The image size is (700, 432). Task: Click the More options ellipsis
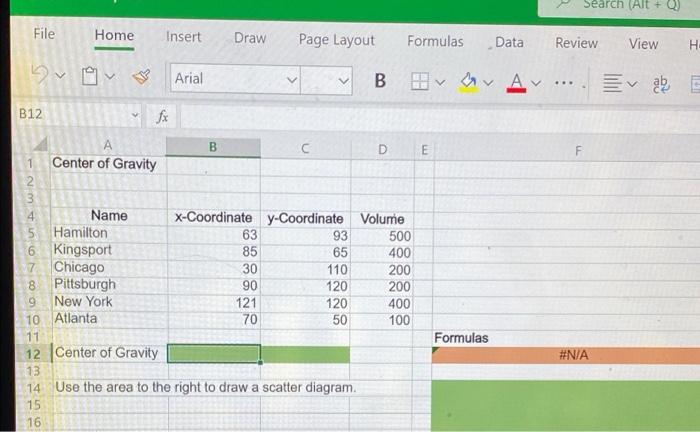point(564,83)
